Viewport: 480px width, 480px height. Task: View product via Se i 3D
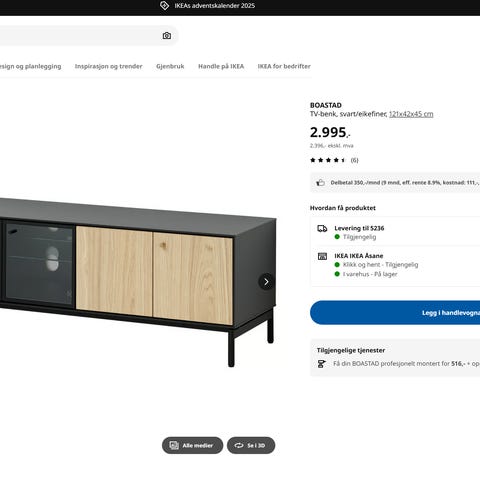tap(251, 445)
